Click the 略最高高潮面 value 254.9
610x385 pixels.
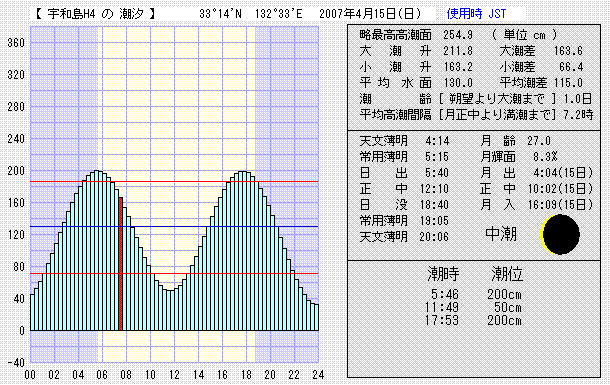click(458, 35)
